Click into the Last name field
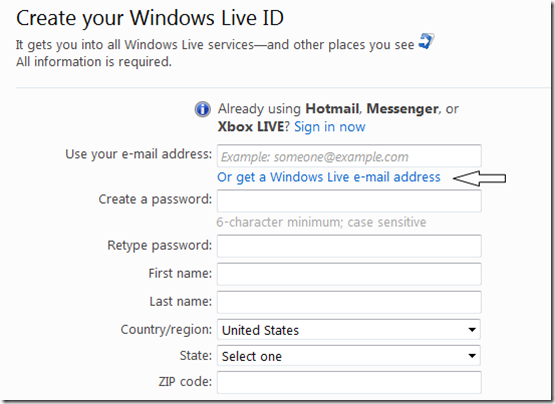Viewport: 555px width, 404px height. coord(349,302)
